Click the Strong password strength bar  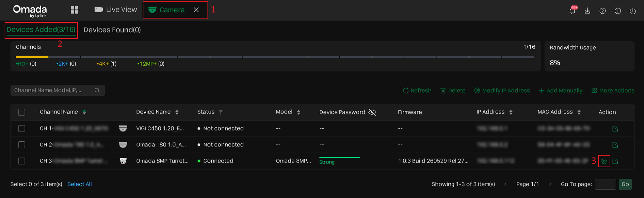(x=339, y=157)
